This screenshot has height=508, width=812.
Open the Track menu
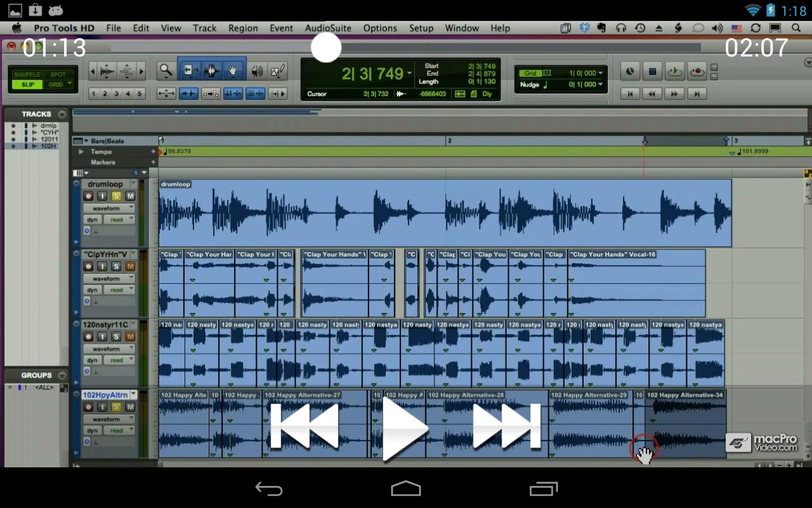coord(204,28)
